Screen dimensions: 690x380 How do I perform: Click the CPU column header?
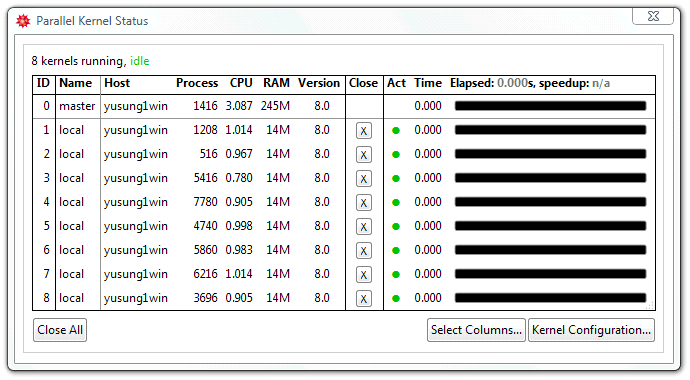point(241,83)
